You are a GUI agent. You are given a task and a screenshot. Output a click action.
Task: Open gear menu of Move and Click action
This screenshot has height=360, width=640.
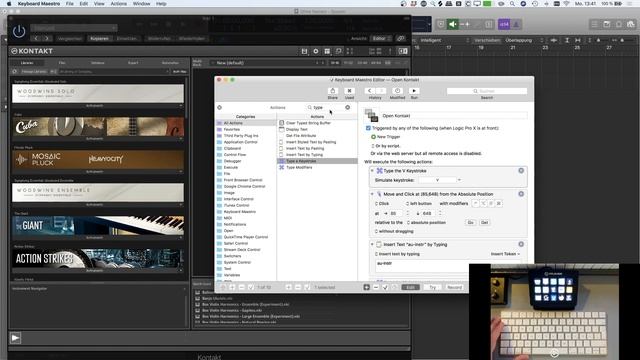click(521, 194)
